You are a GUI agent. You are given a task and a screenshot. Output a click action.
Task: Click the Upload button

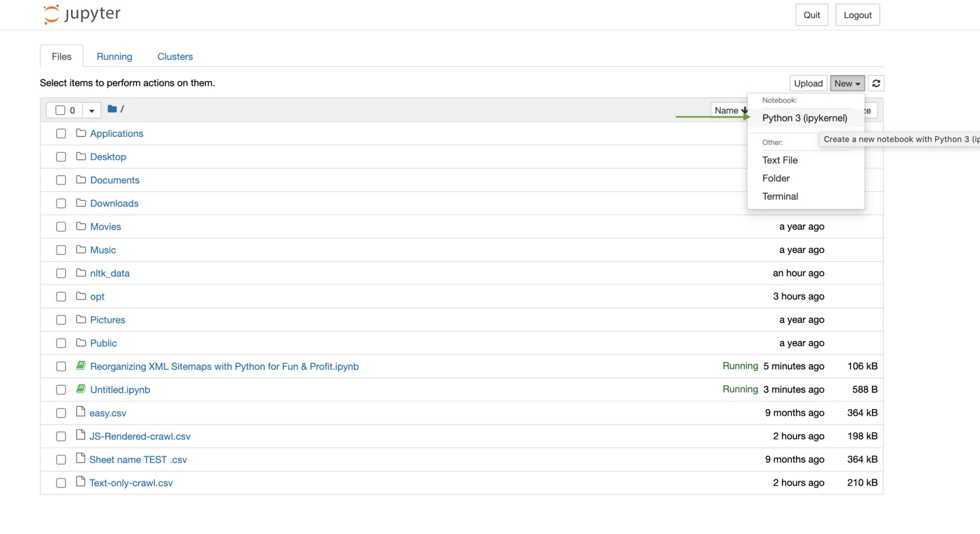click(x=809, y=83)
